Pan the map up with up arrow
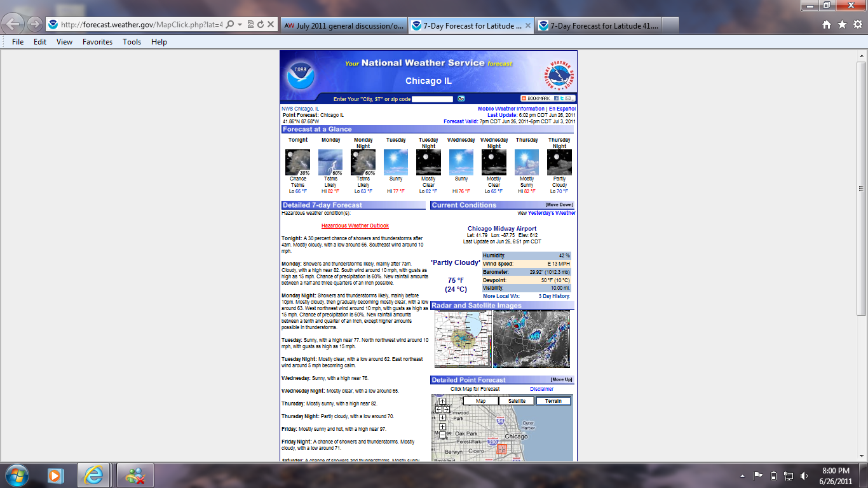Image resolution: width=868 pixels, height=488 pixels. pos(442,402)
